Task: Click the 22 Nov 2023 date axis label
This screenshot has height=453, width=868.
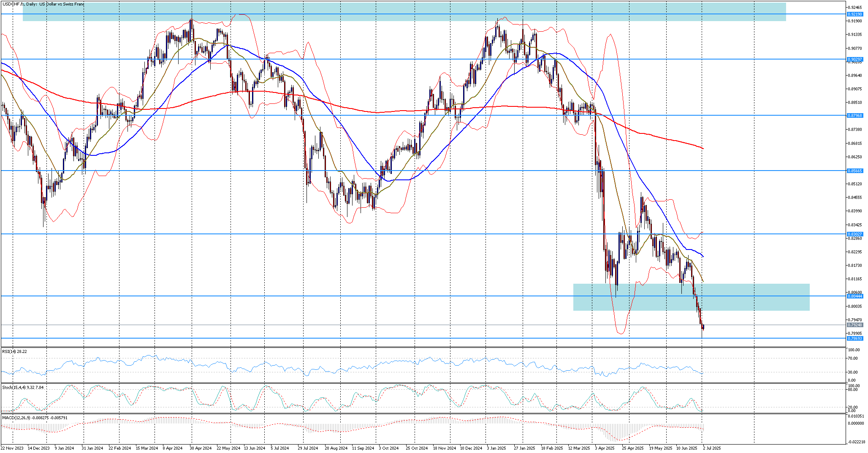Action: pos(12,449)
